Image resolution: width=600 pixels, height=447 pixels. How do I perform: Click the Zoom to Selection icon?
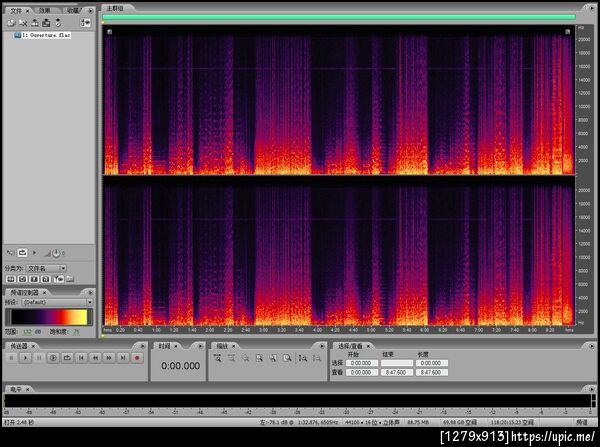[x=259, y=358]
